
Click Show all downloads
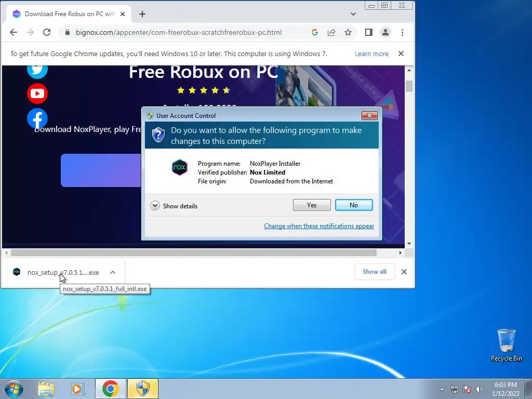pos(374,271)
